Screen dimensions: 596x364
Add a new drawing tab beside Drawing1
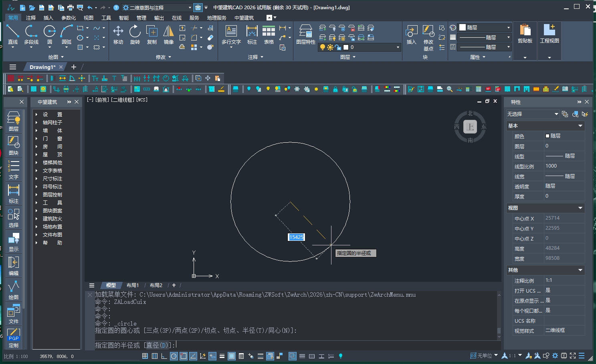(74, 67)
